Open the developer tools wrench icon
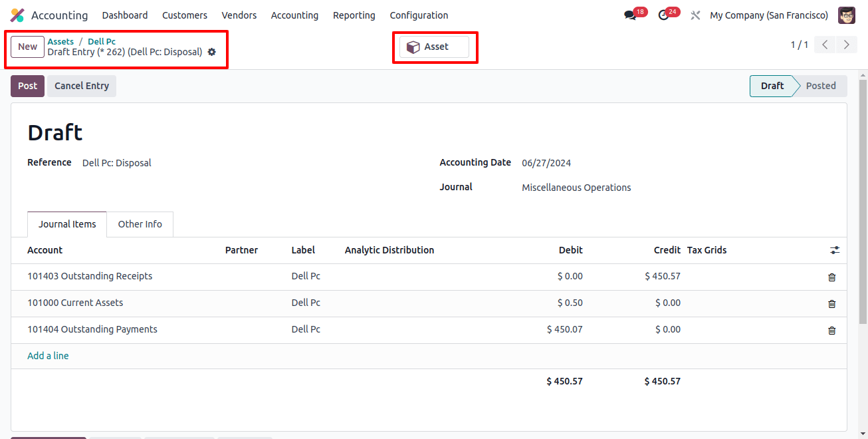The image size is (868, 439). pos(695,15)
